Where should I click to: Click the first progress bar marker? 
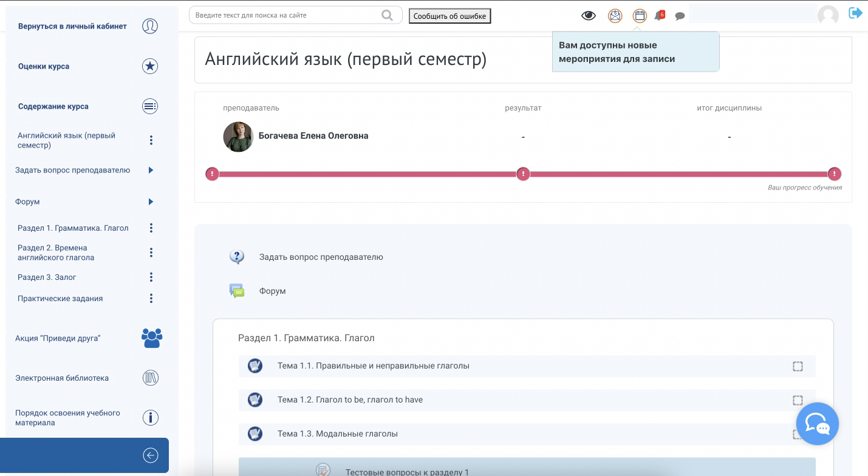[x=212, y=174]
